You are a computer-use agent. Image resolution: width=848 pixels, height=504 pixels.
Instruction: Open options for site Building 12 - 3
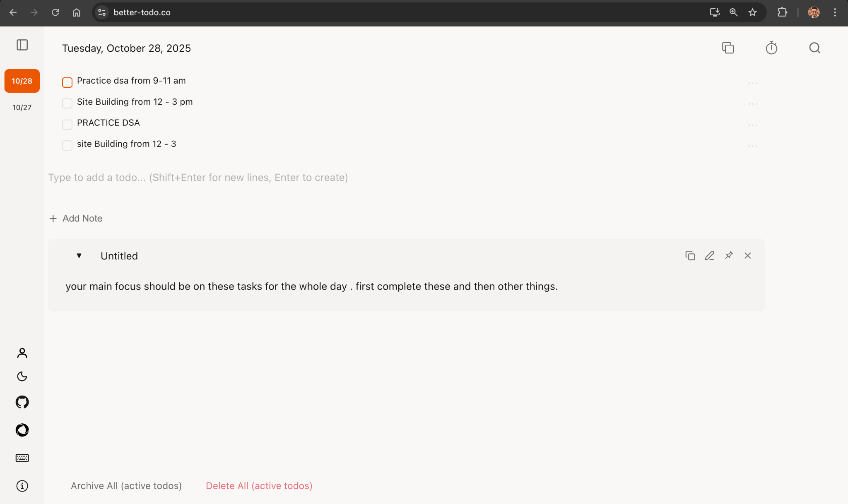pyautogui.click(x=752, y=146)
